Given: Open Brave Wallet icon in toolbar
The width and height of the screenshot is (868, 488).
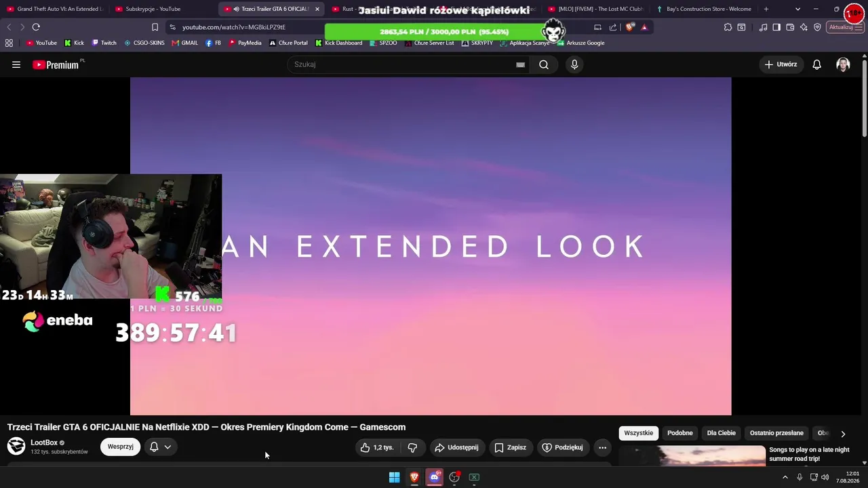Looking at the screenshot, I should pyautogui.click(x=790, y=27).
